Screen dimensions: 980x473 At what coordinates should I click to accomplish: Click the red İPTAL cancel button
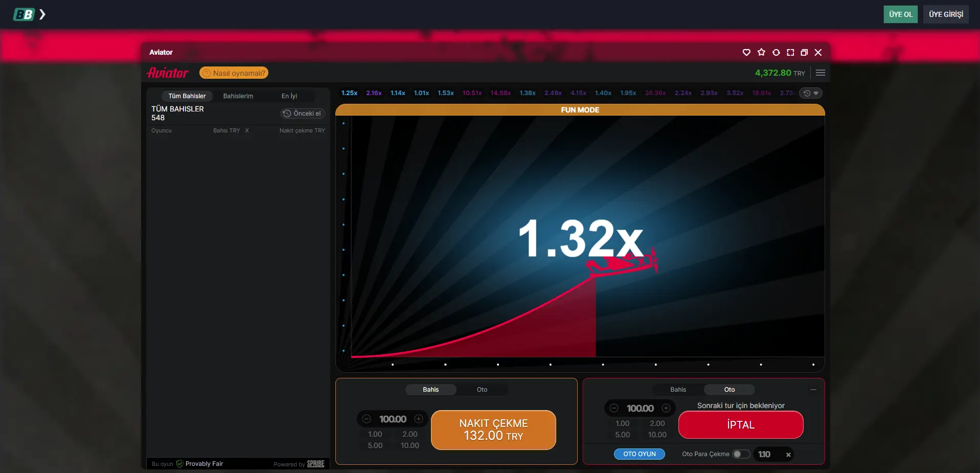(741, 425)
